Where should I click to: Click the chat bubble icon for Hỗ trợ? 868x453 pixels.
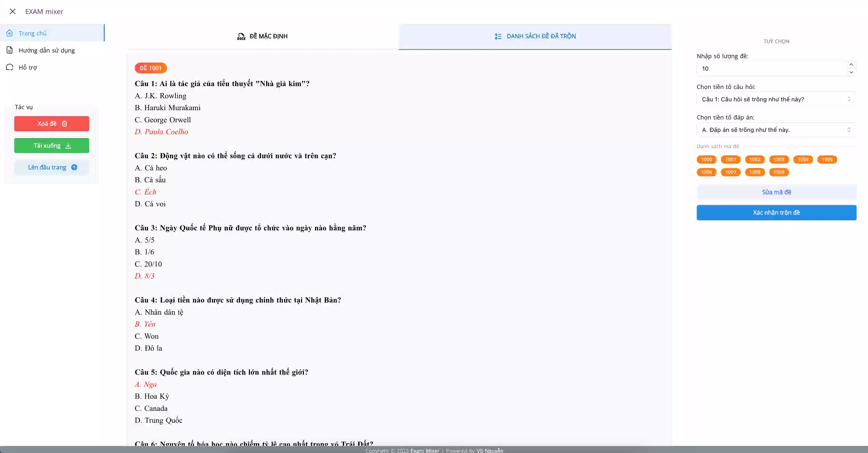pyautogui.click(x=9, y=67)
